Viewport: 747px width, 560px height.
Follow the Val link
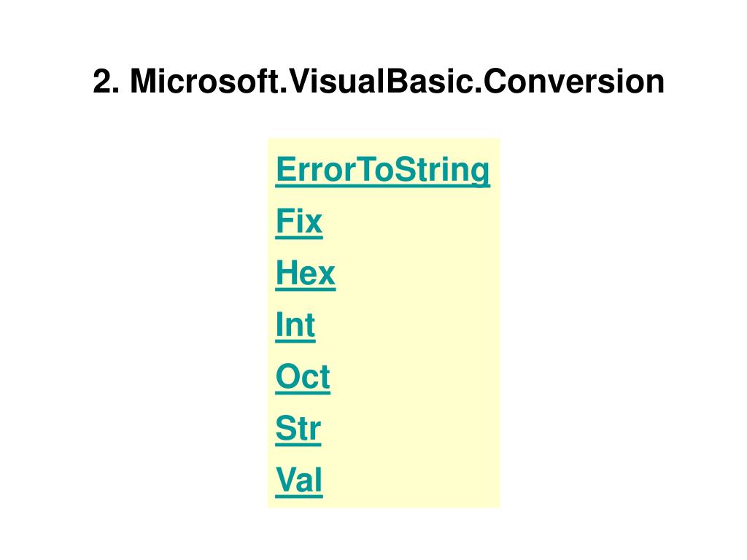tap(299, 480)
